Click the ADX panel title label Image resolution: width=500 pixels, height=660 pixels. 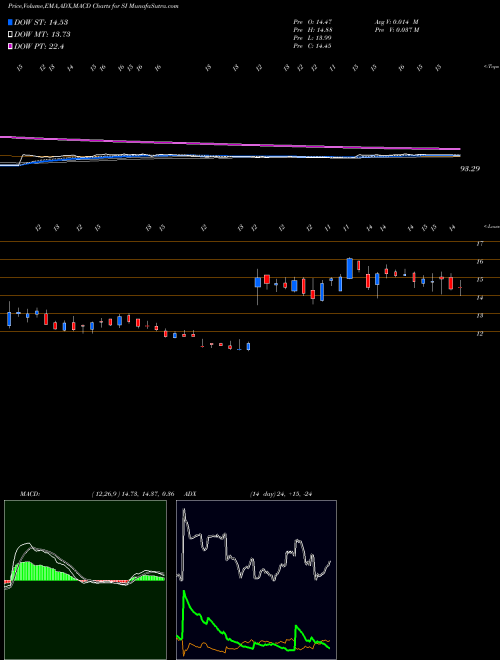coord(190,494)
